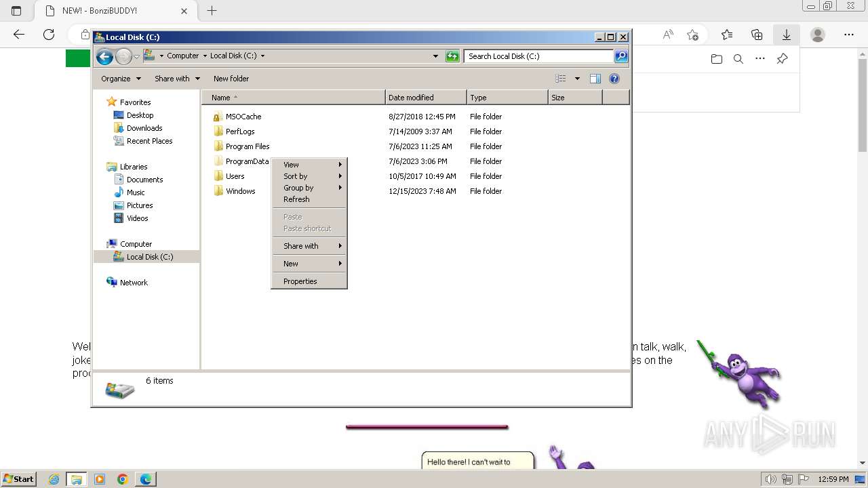The height and width of the screenshot is (488, 868).
Task: Open Chrome from the taskbar
Action: tap(123, 479)
